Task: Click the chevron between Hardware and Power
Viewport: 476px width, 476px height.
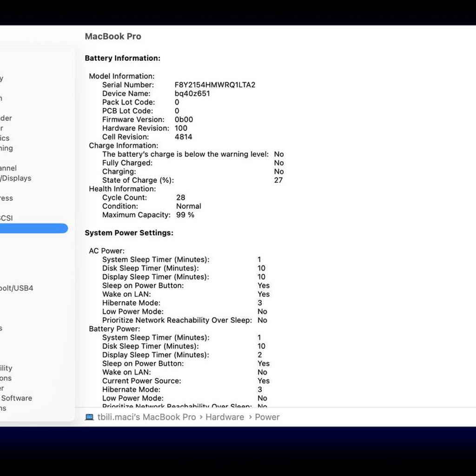Action: coord(250,417)
